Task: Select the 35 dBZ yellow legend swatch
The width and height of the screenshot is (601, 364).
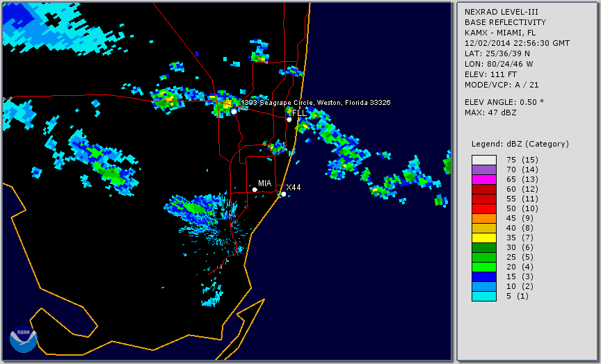Action: pos(483,238)
